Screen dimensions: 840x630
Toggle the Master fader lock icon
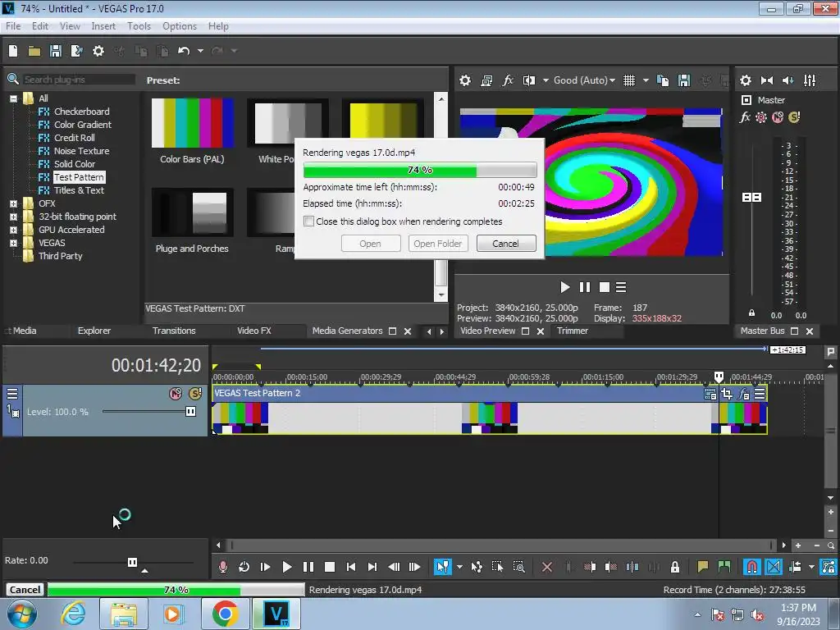(751, 313)
